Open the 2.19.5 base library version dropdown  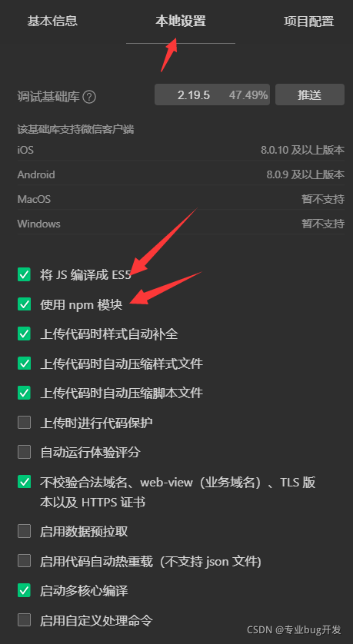[212, 95]
